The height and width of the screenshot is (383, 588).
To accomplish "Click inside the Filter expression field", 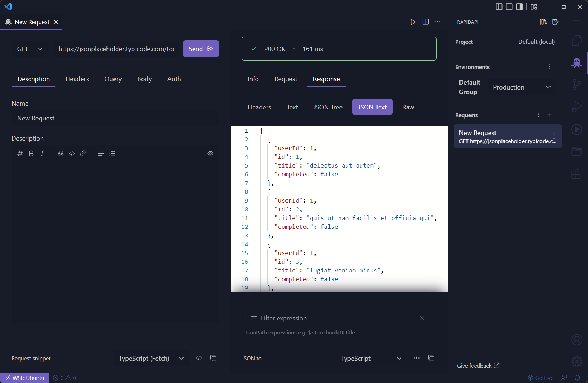I will [315, 318].
